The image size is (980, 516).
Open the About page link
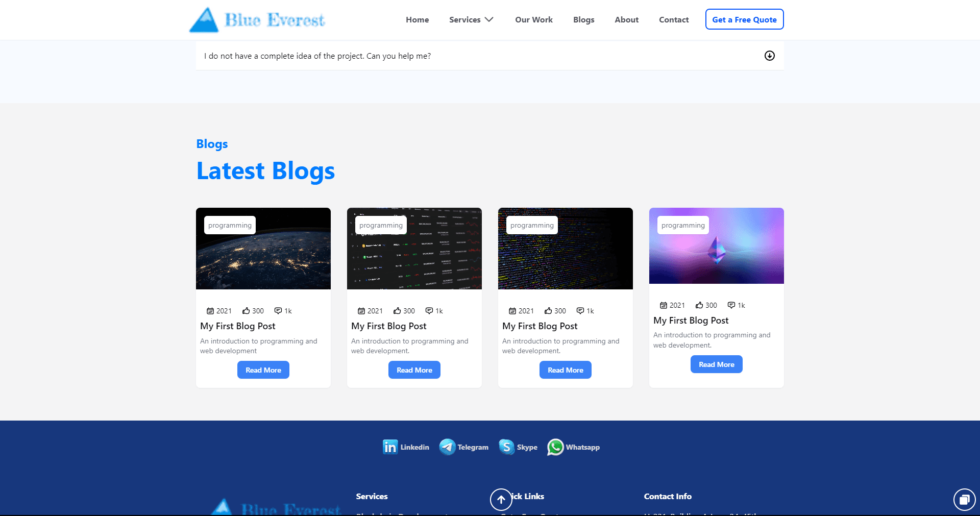626,19
